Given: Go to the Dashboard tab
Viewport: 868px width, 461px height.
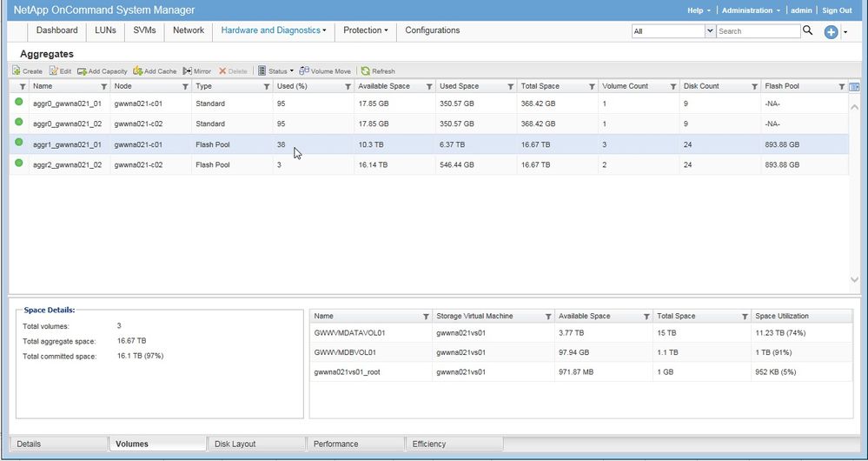Looking at the screenshot, I should tap(57, 30).
